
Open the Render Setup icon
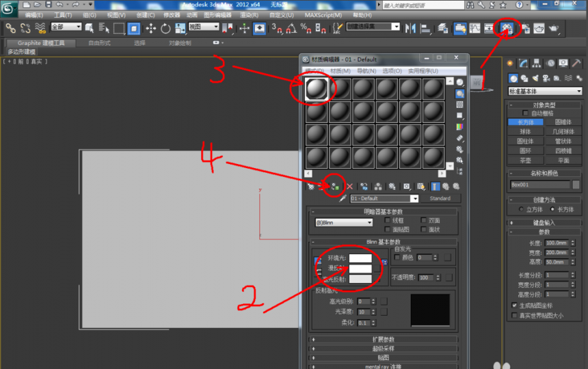coord(526,29)
